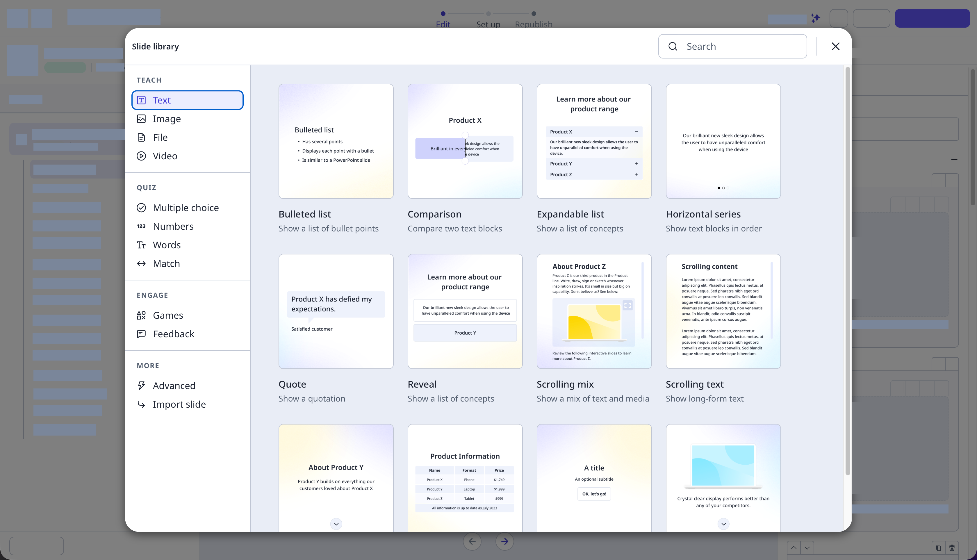Screen dimensions: 977x560
Task: Close the Slide library dialog
Action: (835, 46)
